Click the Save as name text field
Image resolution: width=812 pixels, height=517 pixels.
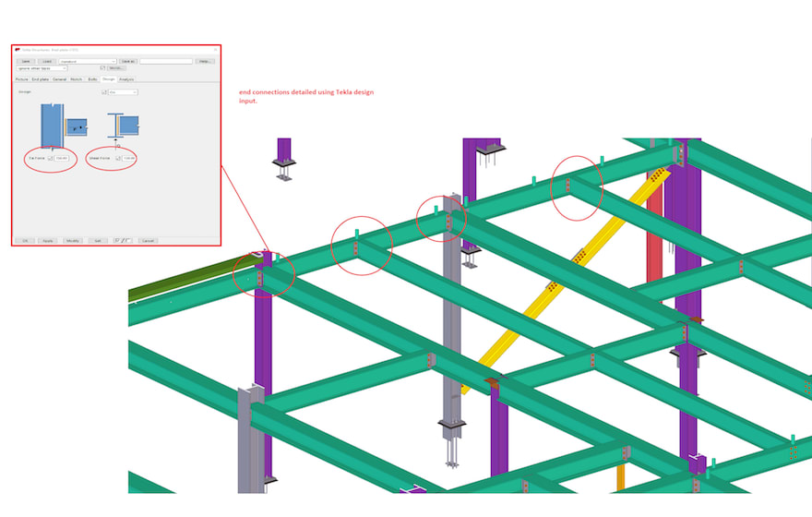166,61
